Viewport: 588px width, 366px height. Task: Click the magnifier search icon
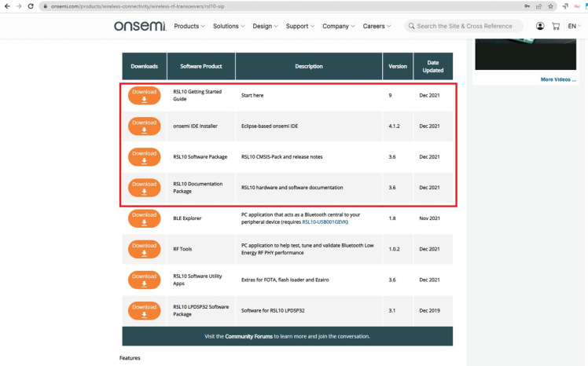click(411, 26)
